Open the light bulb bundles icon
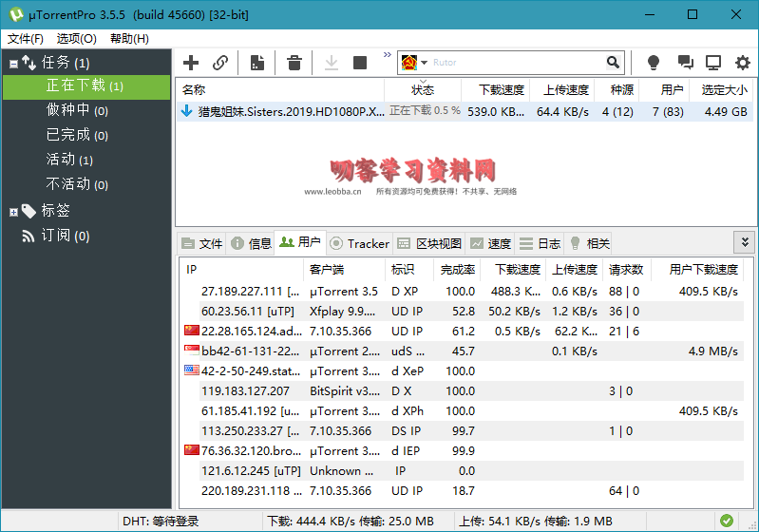This screenshot has width=759, height=532. point(654,63)
